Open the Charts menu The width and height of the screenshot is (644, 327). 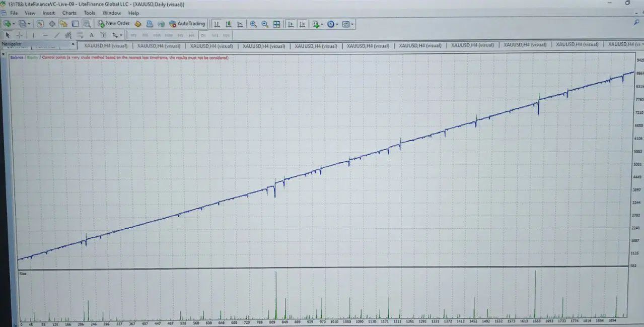pyautogui.click(x=69, y=13)
